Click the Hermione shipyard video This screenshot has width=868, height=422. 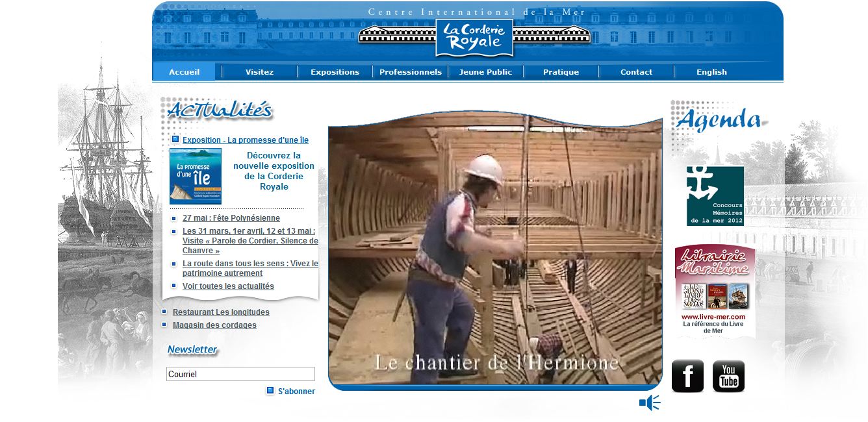[x=495, y=250]
